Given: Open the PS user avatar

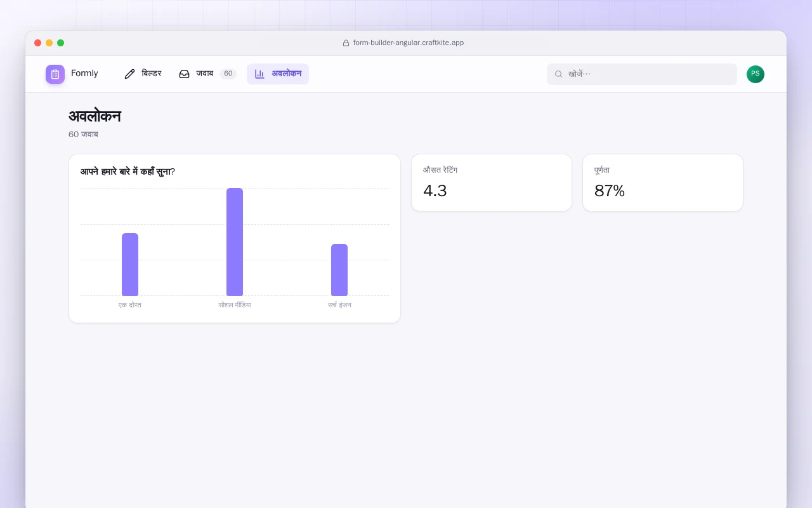Looking at the screenshot, I should point(756,74).
